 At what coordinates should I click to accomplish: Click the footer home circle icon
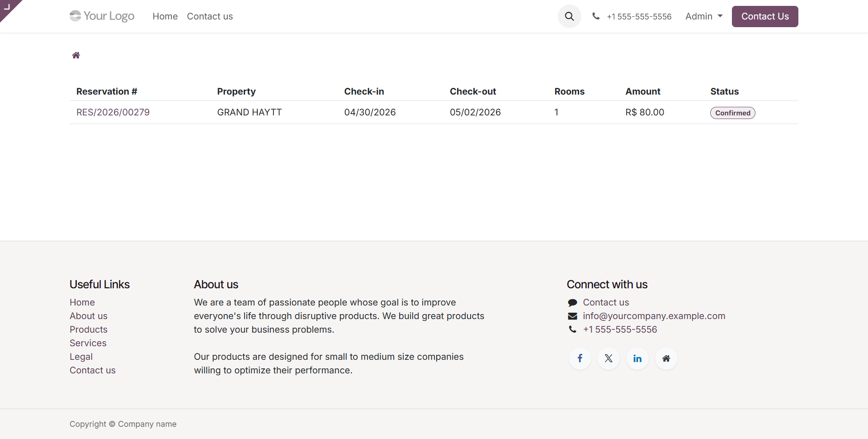[666, 358]
